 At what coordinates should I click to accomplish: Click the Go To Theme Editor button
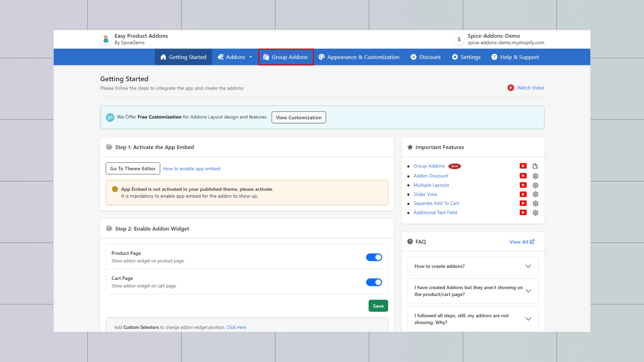pyautogui.click(x=133, y=169)
